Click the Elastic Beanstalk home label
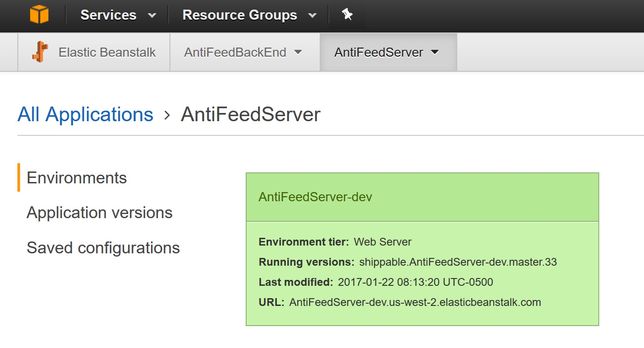 (107, 52)
